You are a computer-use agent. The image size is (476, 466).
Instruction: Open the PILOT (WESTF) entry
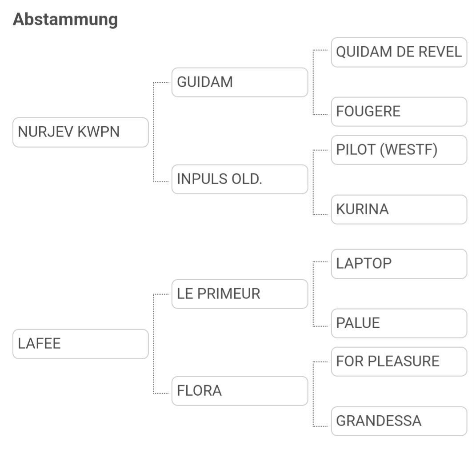(x=399, y=150)
